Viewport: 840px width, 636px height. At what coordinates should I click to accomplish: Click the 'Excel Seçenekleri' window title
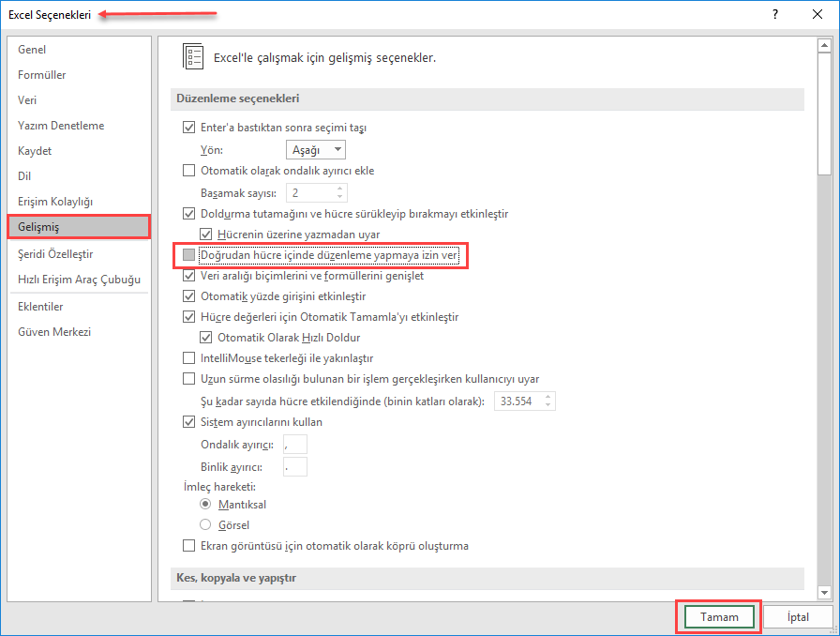click(x=50, y=15)
